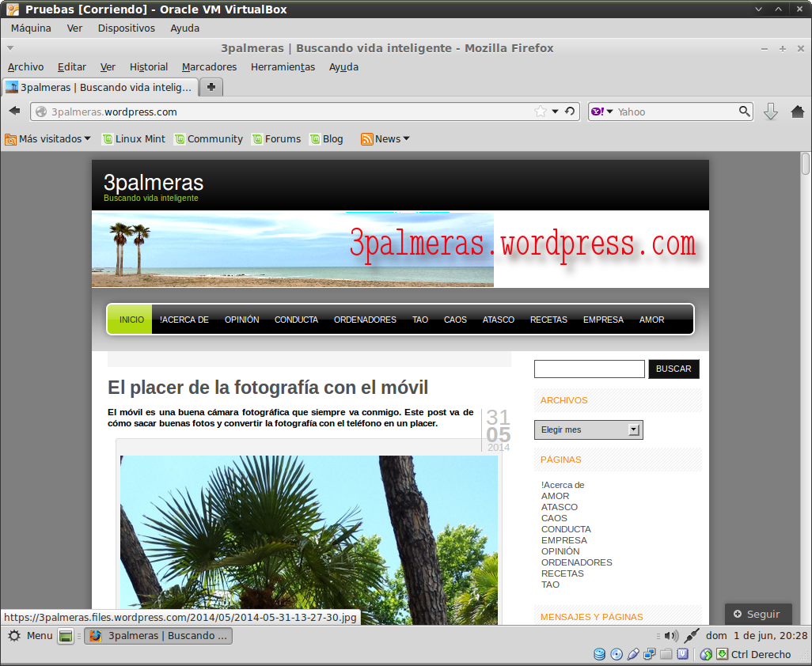Show the desktop via panel icon
Screen dimensions: 812x666
pos(66,636)
